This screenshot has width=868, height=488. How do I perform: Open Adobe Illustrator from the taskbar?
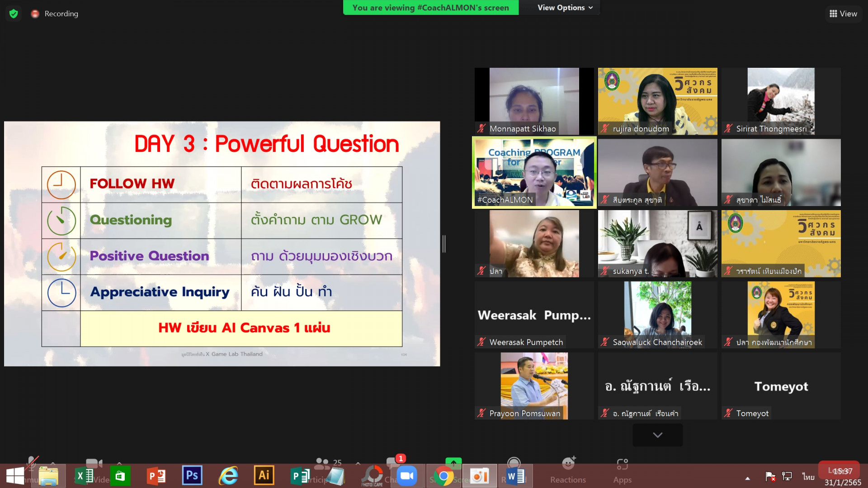pyautogui.click(x=264, y=475)
